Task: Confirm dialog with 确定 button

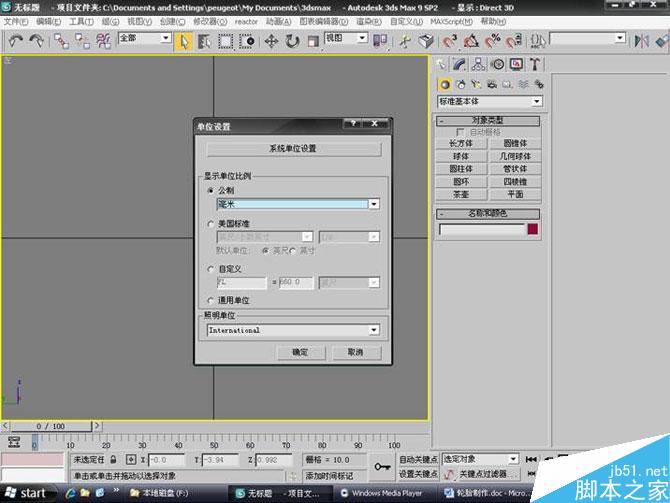Action: click(300, 353)
